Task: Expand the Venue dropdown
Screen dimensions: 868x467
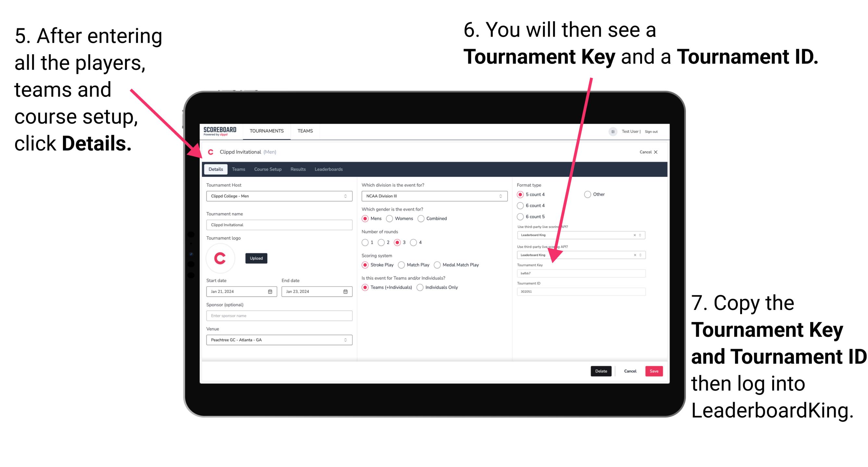Action: 346,340
